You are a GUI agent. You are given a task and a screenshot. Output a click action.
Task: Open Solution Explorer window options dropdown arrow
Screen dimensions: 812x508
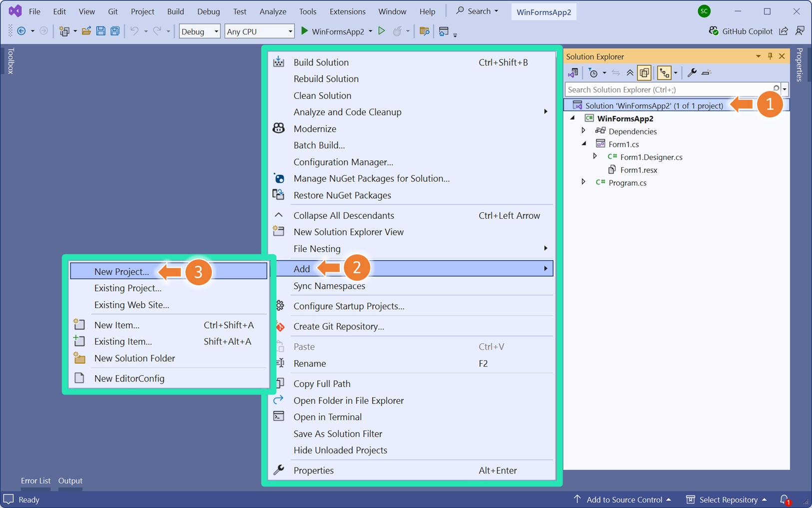[x=758, y=56]
